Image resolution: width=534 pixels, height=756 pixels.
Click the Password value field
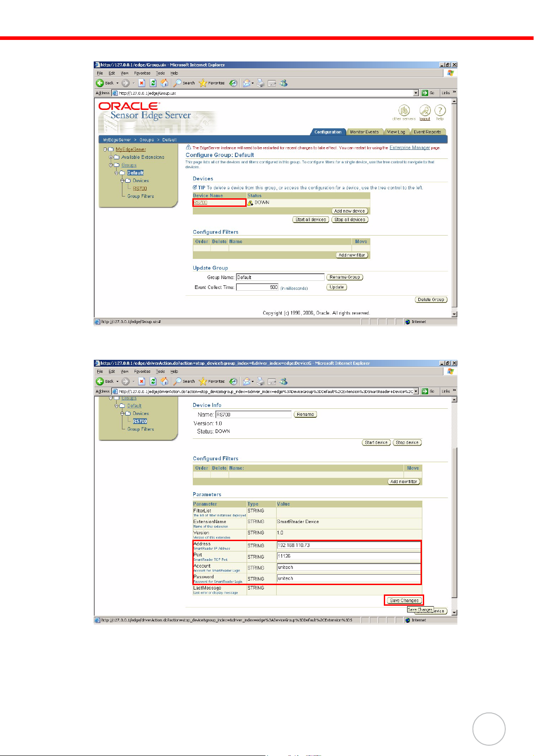point(349,579)
